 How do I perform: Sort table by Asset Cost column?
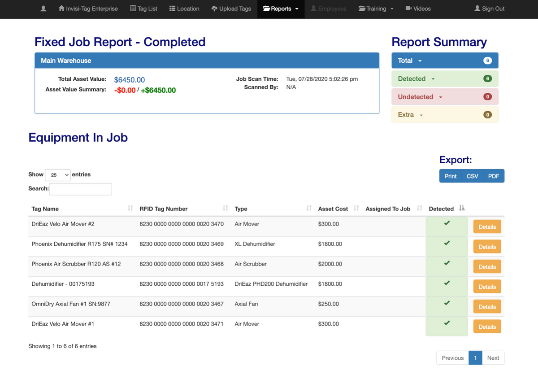click(x=333, y=209)
